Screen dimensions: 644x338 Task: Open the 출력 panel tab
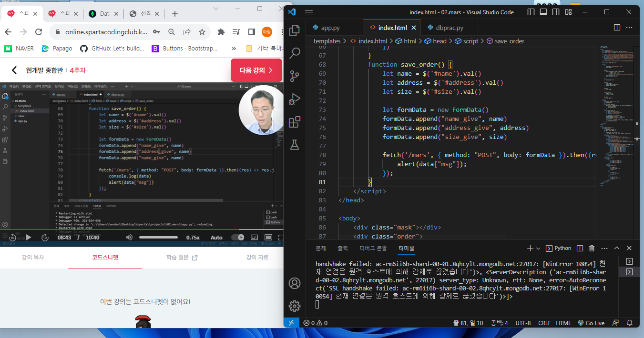pyautogui.click(x=343, y=248)
